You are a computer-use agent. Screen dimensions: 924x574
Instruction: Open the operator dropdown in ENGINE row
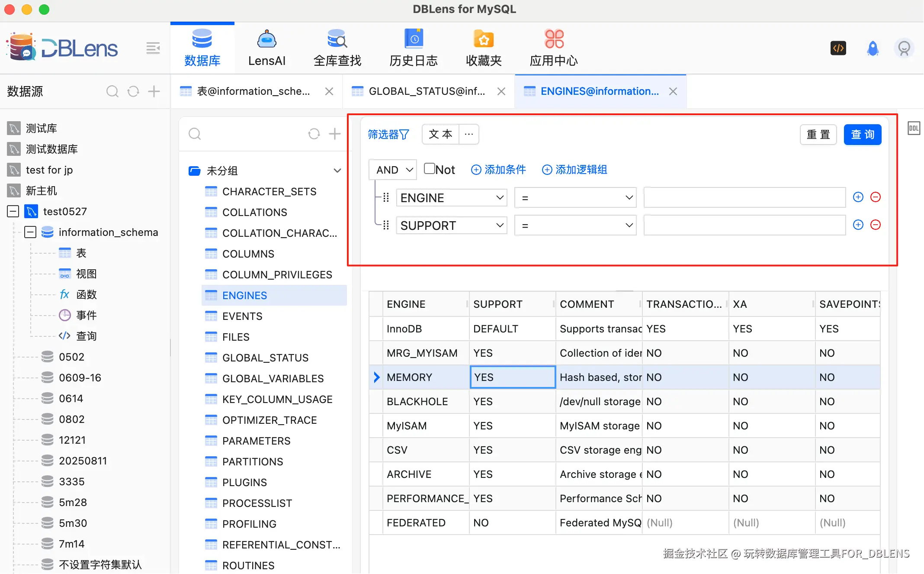(575, 198)
